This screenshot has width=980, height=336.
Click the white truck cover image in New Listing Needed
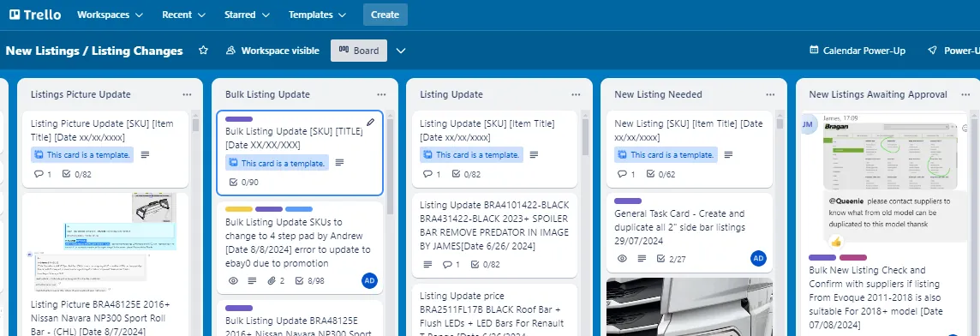tap(690, 307)
